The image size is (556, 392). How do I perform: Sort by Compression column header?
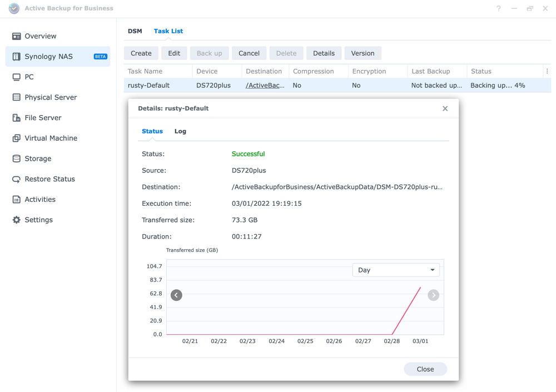click(x=319, y=71)
